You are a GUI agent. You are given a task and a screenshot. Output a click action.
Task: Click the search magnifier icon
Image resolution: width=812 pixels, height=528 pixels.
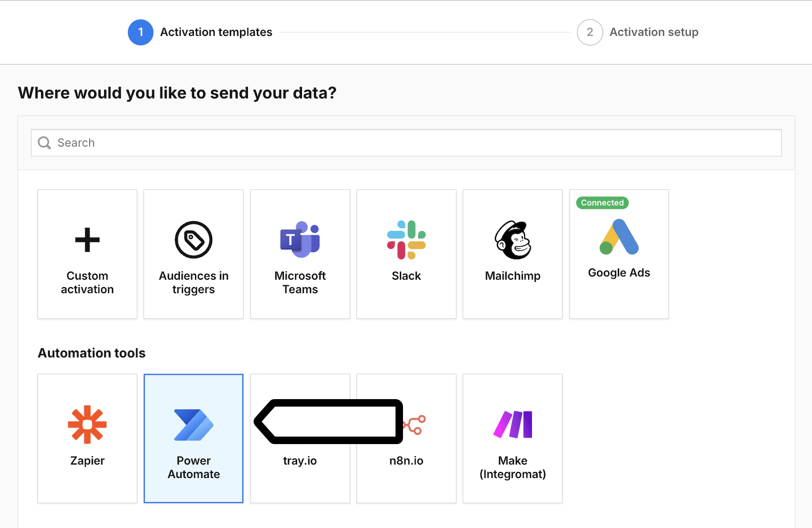44,143
